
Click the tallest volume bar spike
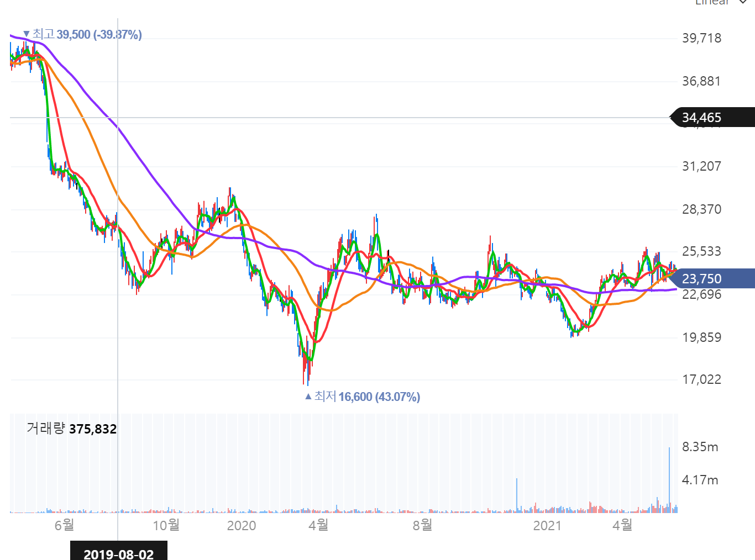coord(669,480)
